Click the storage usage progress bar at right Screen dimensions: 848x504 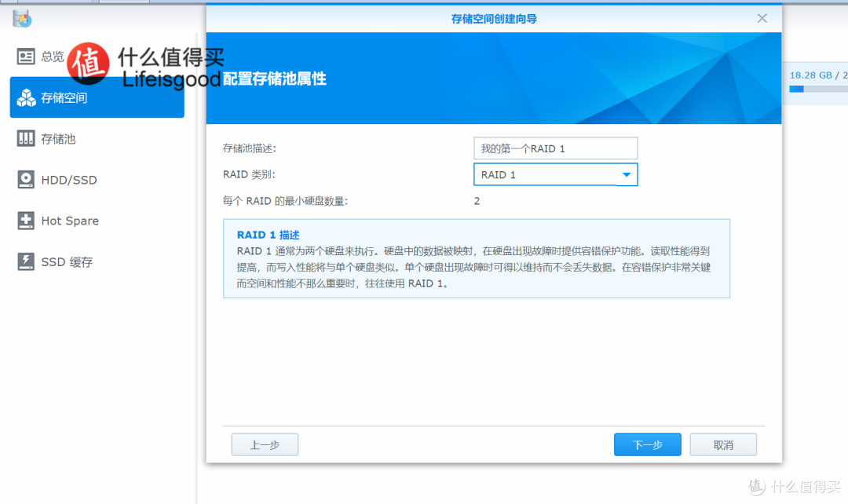click(818, 89)
